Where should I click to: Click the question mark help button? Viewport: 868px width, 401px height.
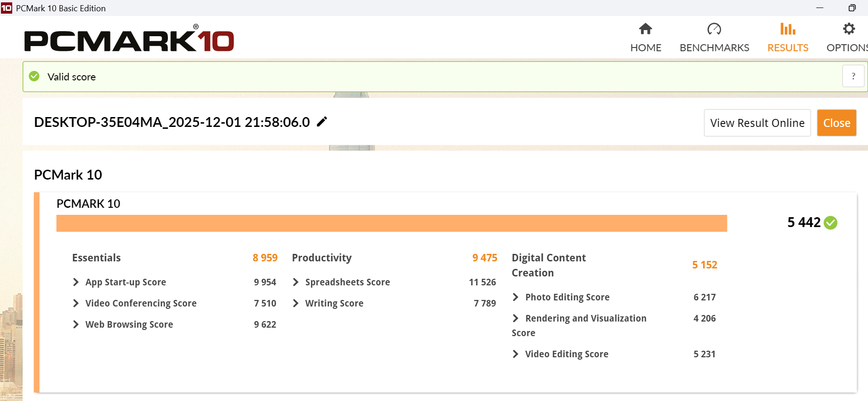[853, 76]
